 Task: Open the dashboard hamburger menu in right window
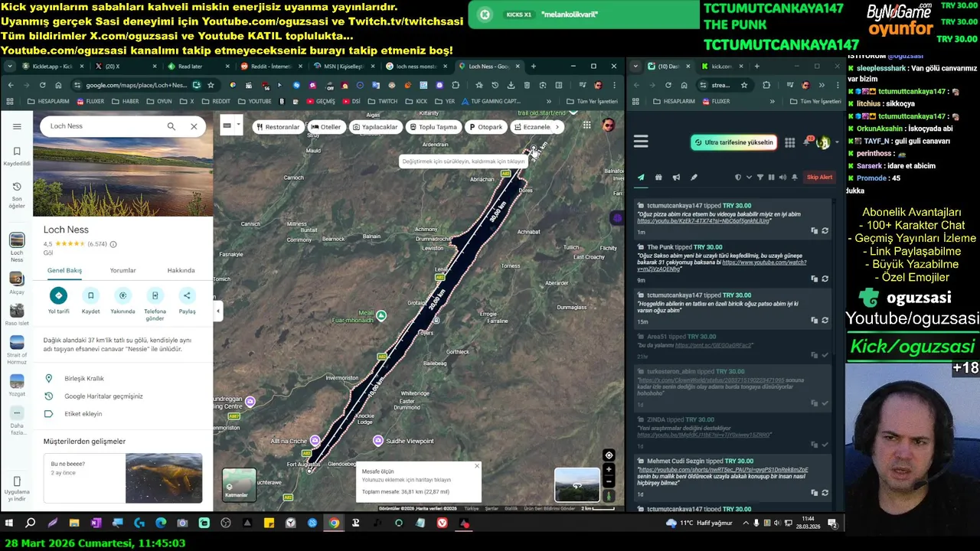tap(641, 142)
